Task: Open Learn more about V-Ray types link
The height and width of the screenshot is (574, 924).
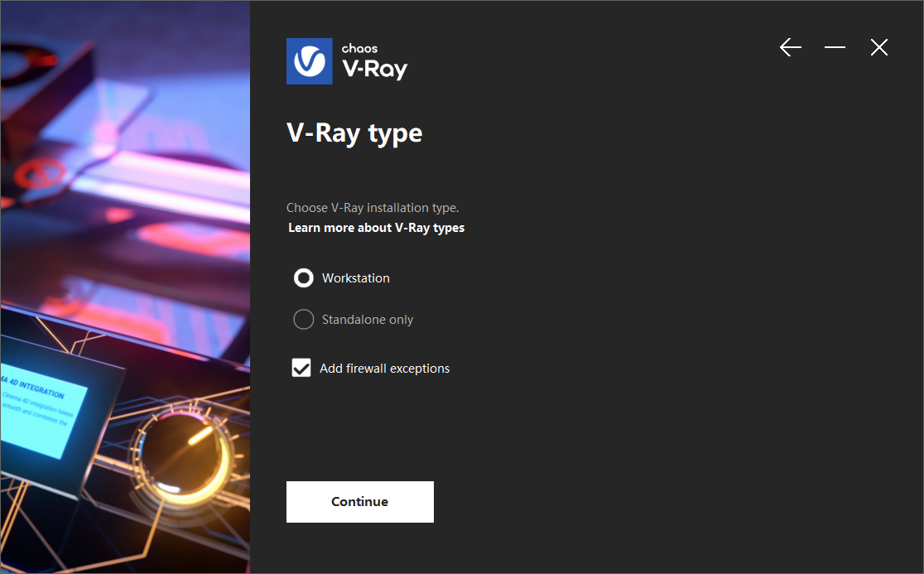Action: pyautogui.click(x=376, y=228)
